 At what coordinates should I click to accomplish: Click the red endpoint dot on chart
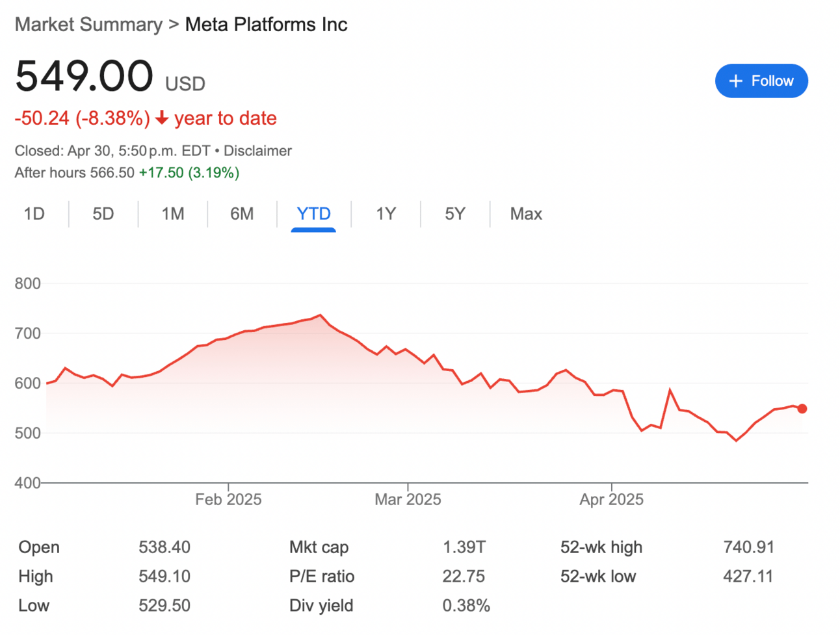point(802,409)
